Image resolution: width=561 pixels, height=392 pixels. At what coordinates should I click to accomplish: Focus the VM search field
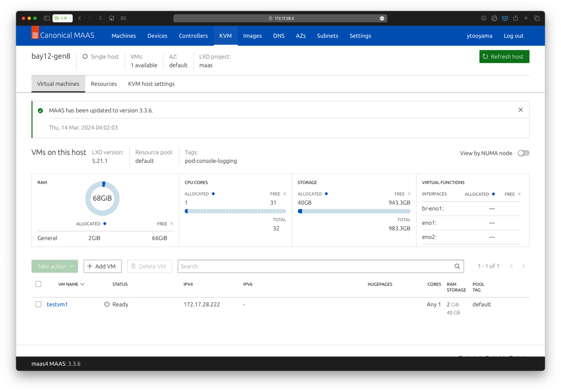321,266
